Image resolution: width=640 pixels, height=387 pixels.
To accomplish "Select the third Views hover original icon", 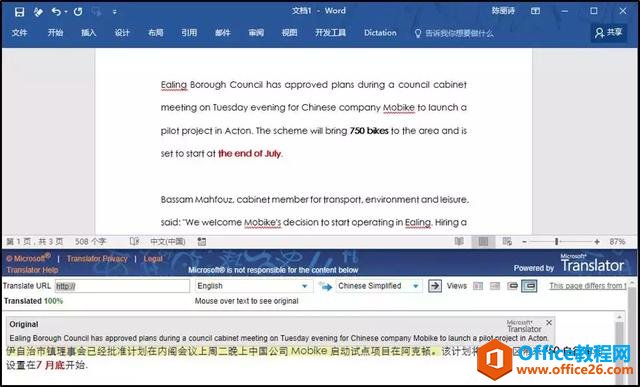I will 512,286.
